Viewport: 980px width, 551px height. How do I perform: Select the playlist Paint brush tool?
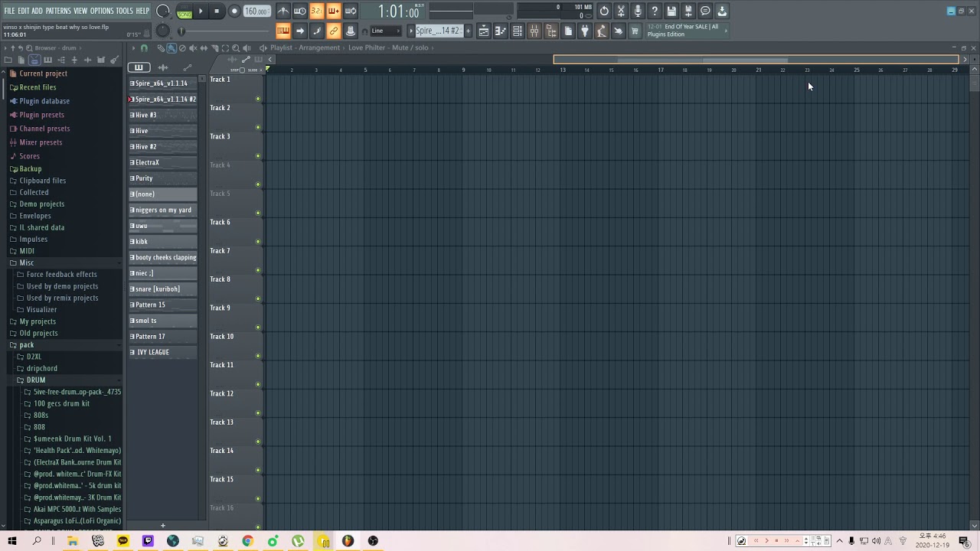pyautogui.click(x=171, y=47)
